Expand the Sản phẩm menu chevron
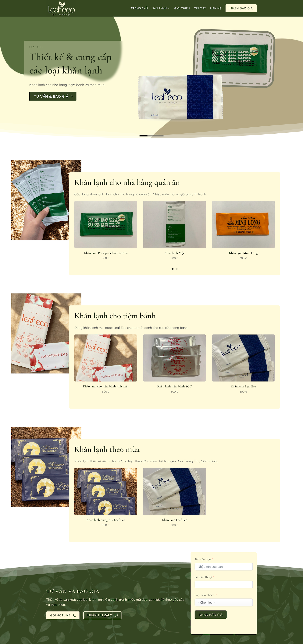Screen dimensions: 303x644 click(169, 9)
